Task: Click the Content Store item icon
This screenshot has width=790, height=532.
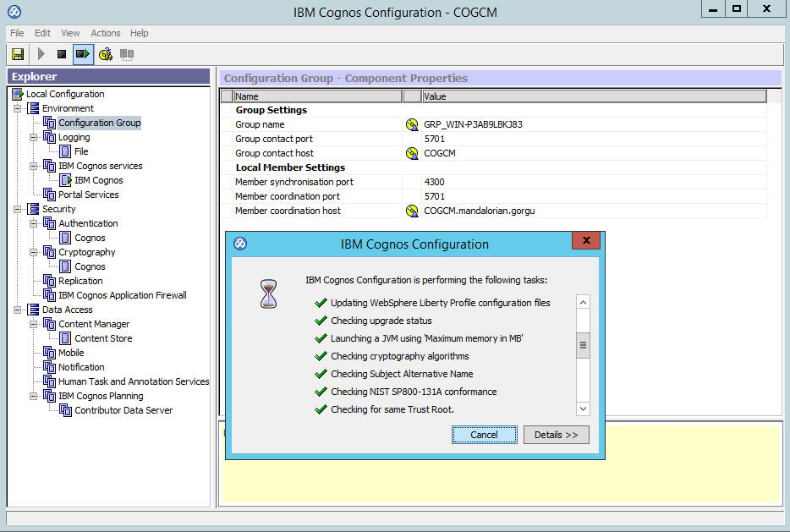Action: [x=65, y=338]
